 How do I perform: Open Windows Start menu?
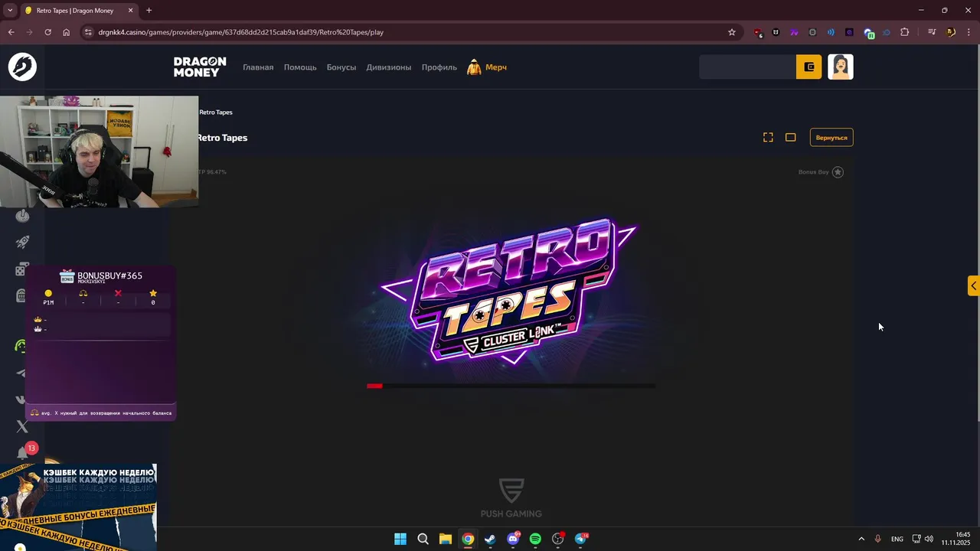tap(400, 539)
